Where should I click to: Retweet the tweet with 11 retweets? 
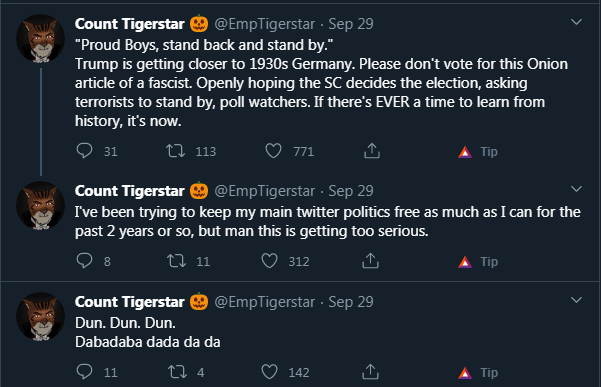(x=176, y=261)
